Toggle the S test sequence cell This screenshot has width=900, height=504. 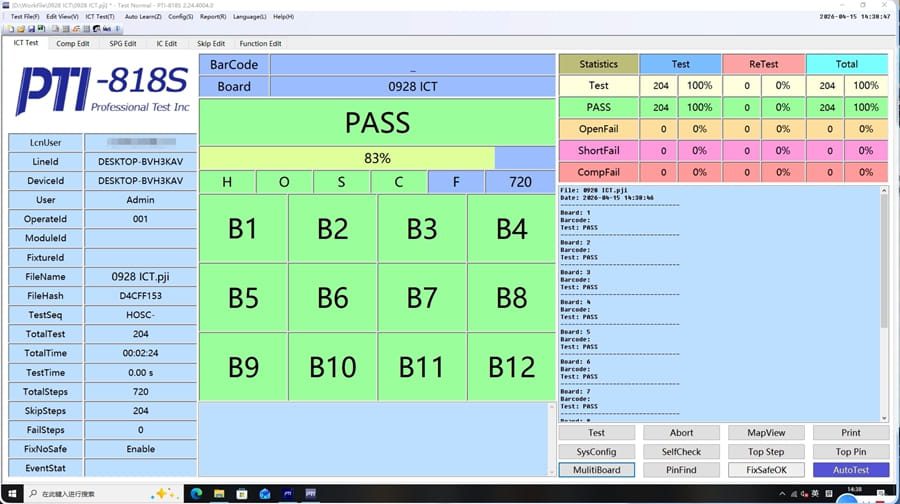click(342, 182)
